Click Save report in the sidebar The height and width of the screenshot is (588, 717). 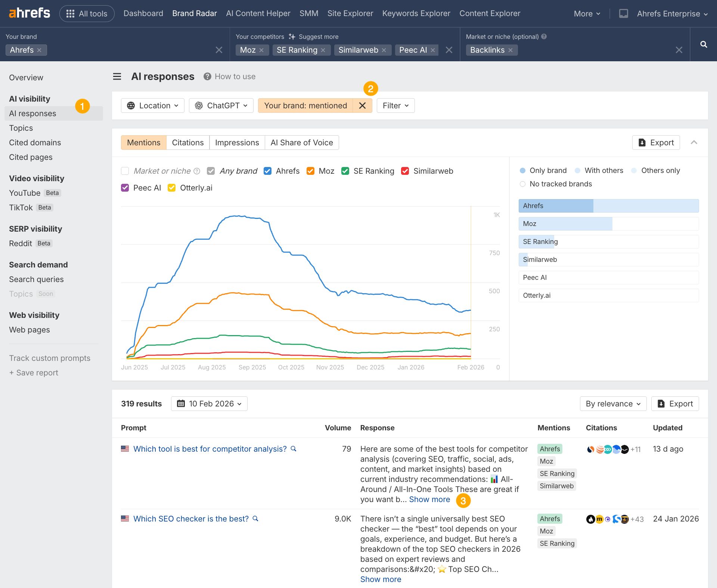click(x=34, y=372)
